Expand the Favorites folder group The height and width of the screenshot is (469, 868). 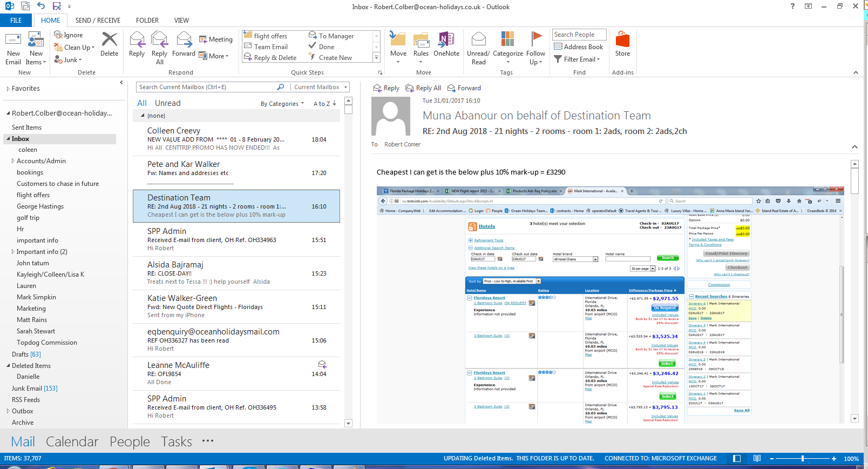pos(8,89)
